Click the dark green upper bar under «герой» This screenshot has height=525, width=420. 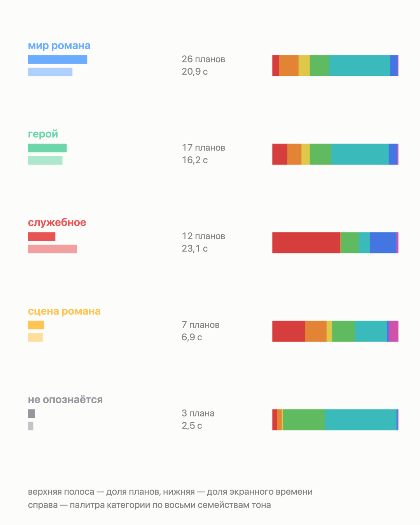pyautogui.click(x=47, y=148)
